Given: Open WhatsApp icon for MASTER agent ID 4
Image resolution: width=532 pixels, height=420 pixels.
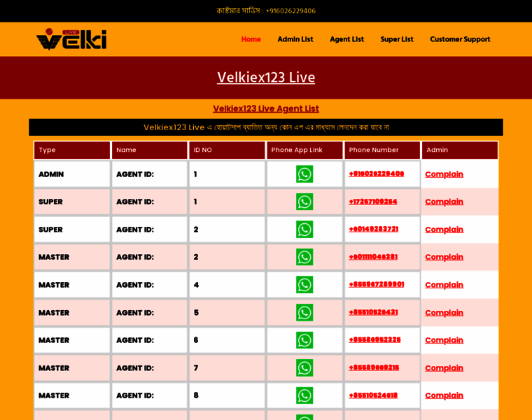Looking at the screenshot, I should pos(304,285).
